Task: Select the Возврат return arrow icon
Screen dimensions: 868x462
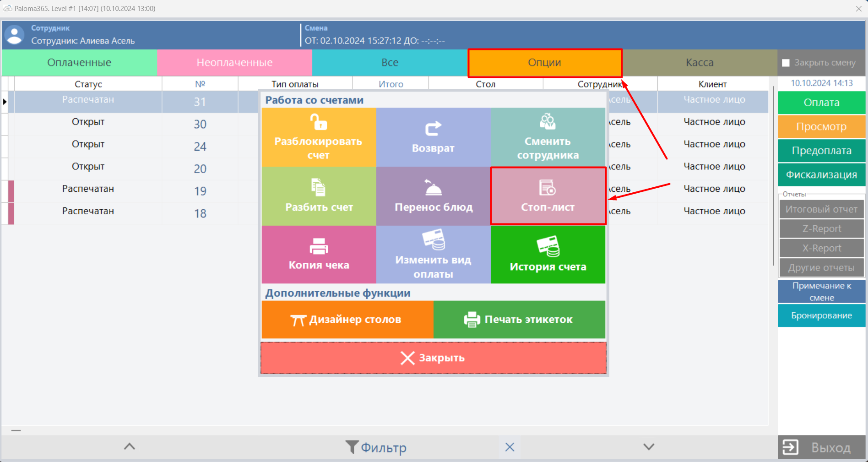Action: tap(433, 129)
